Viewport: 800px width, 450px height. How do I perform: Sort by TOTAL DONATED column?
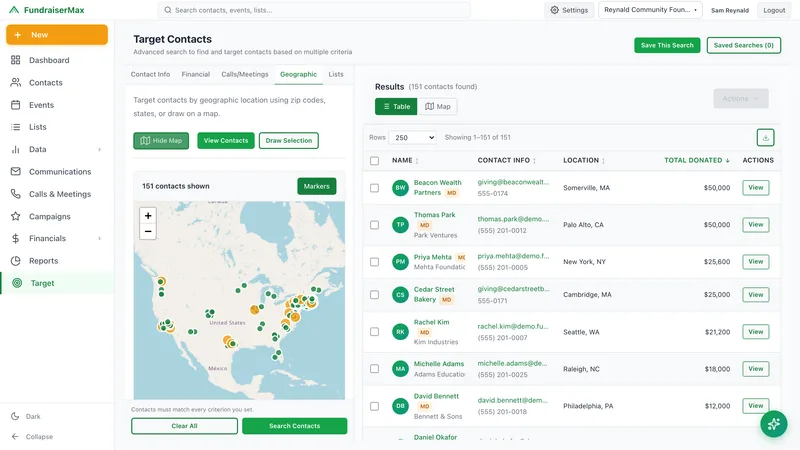point(697,160)
